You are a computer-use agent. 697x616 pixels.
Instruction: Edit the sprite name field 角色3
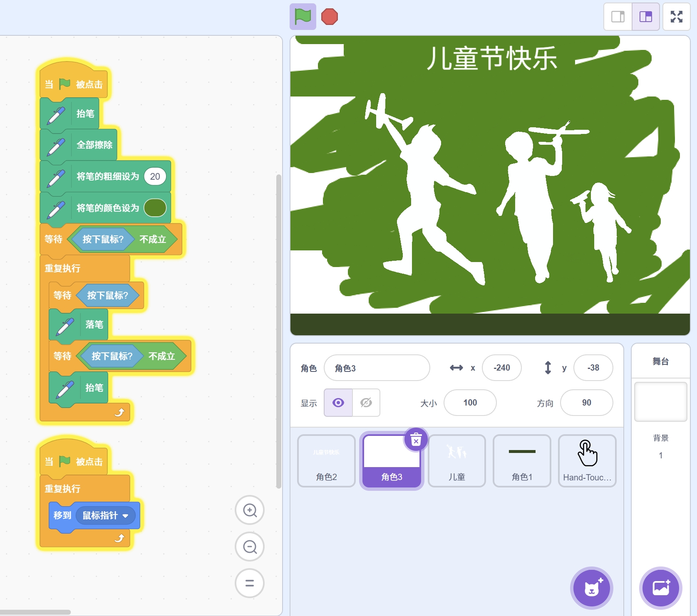(x=377, y=368)
